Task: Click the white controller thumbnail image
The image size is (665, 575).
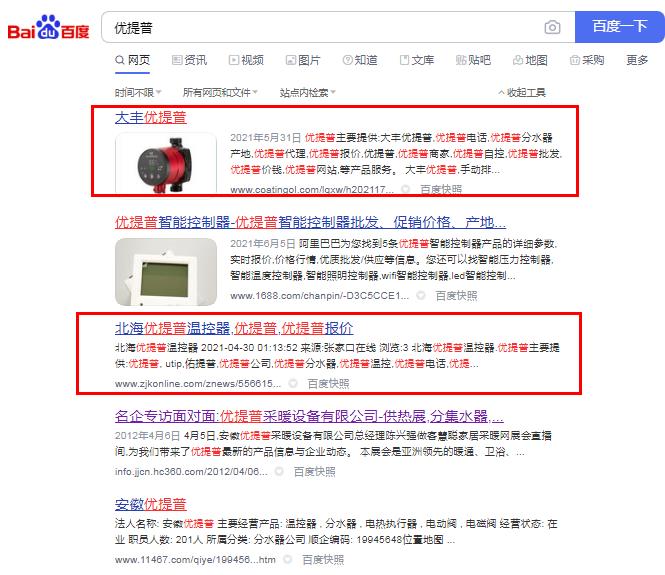Action: click(x=166, y=272)
